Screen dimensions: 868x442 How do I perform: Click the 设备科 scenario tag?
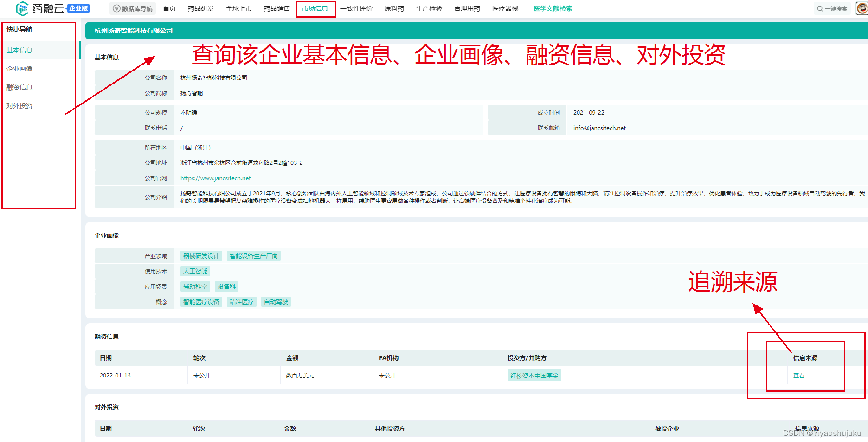pyautogui.click(x=227, y=286)
